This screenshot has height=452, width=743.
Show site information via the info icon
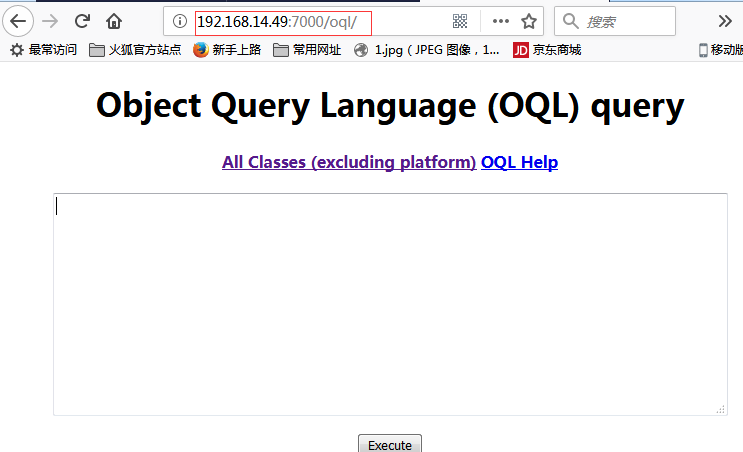click(x=179, y=21)
